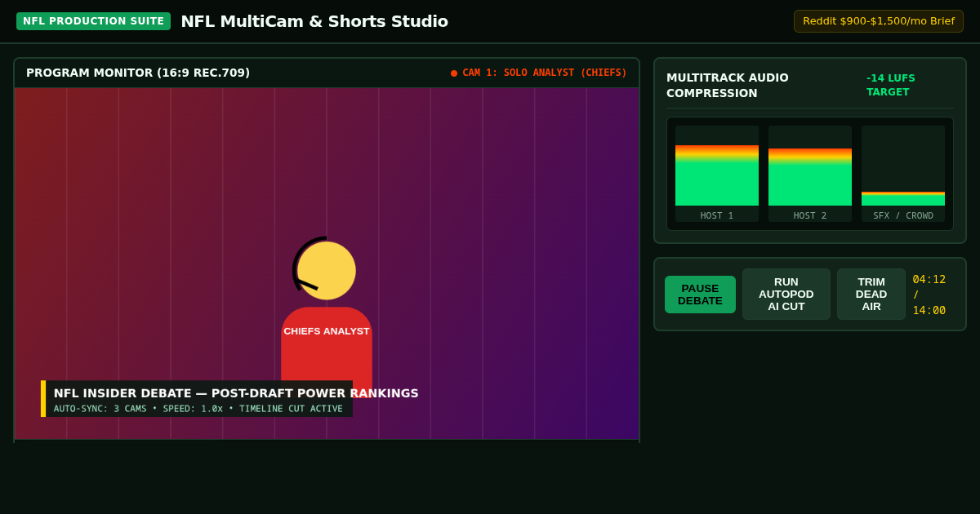Click the Auto-Sync: 3 Cams status line
The width and height of the screenshot is (980, 514).
198,409
